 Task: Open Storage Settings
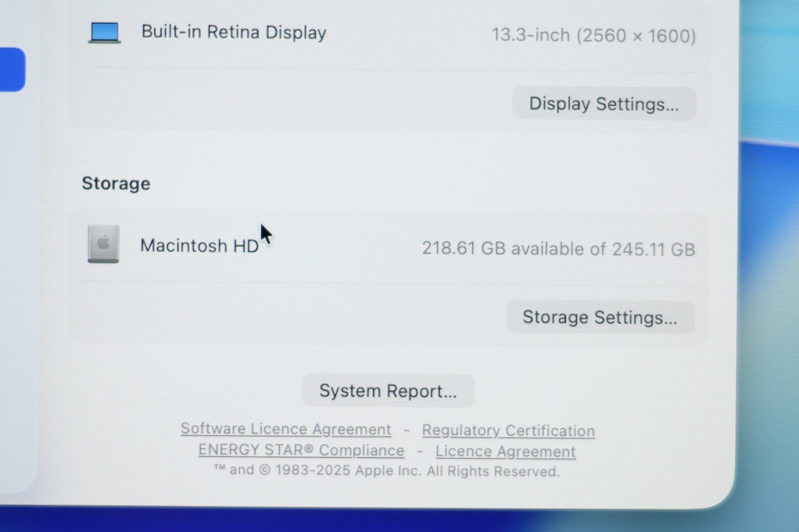tap(600, 317)
